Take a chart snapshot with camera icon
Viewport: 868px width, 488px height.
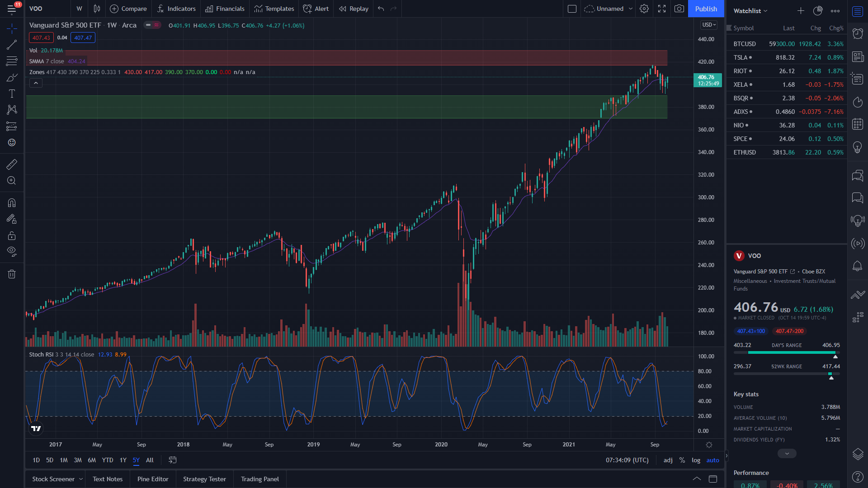(x=679, y=9)
